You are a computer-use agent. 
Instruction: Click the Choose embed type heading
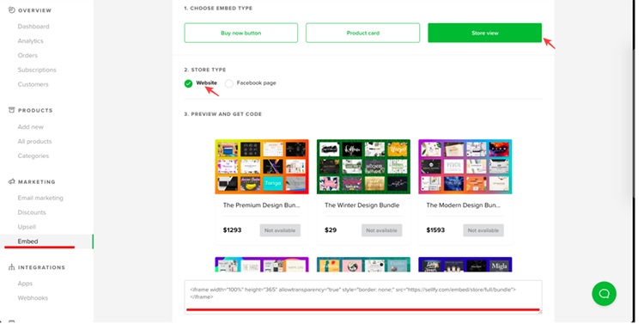coord(218,9)
